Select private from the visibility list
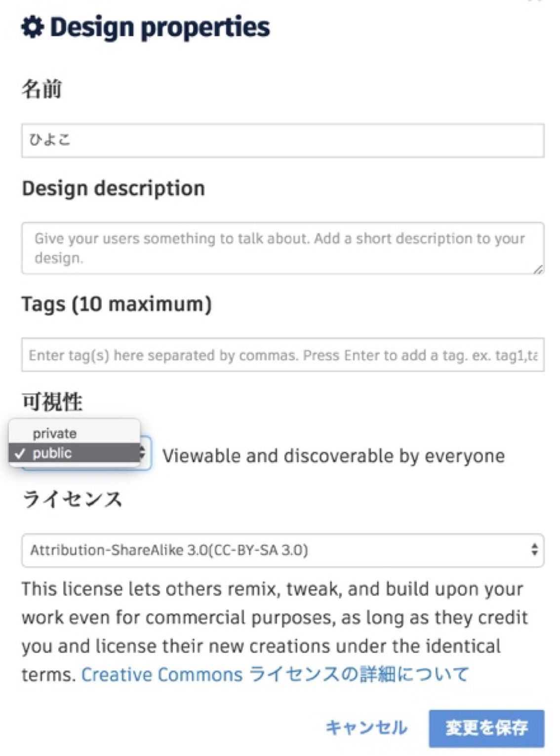Viewport: 560px width, 756px height. click(54, 433)
